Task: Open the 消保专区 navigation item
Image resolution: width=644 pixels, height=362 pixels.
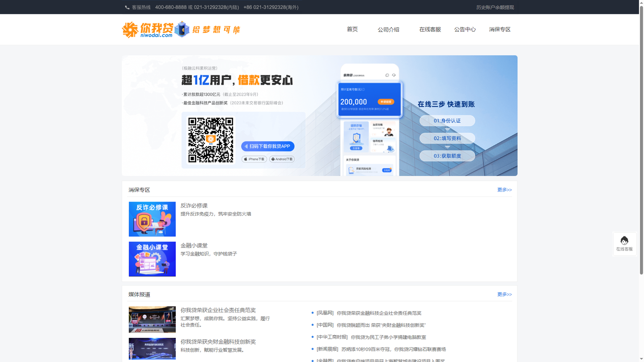Action: tap(500, 29)
